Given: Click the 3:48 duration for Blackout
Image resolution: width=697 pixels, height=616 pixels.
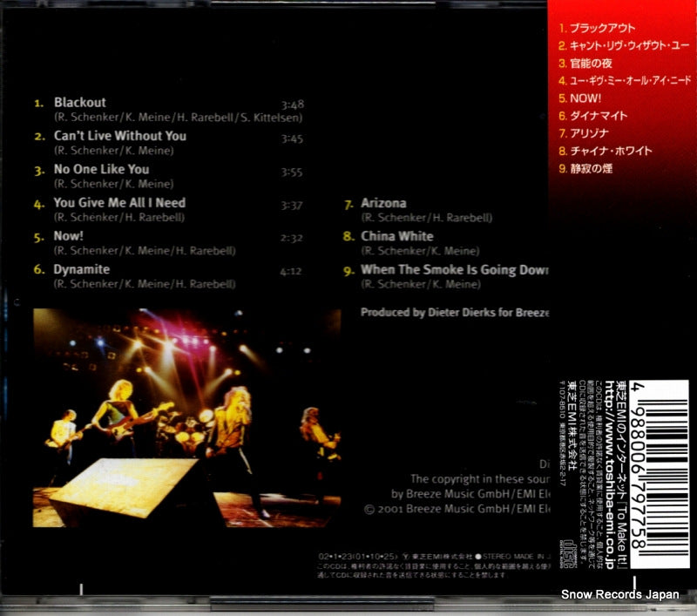Looking at the screenshot, I should pos(293,105).
